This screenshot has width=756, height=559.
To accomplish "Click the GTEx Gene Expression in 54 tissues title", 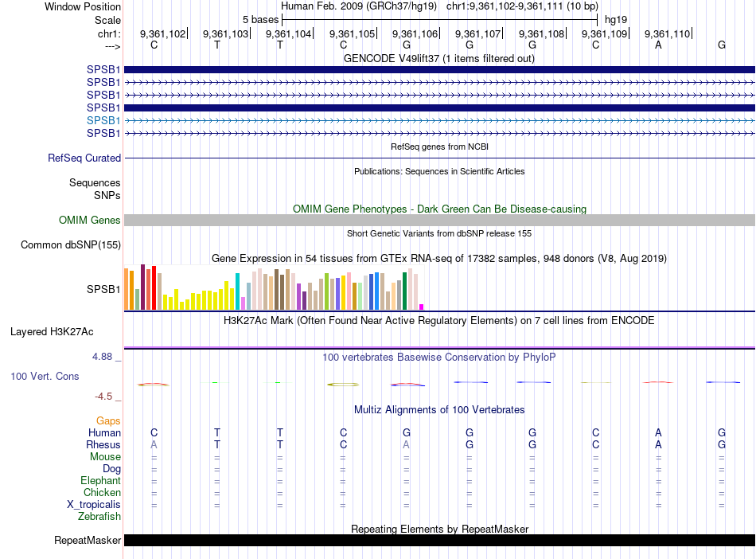I will (439, 259).
